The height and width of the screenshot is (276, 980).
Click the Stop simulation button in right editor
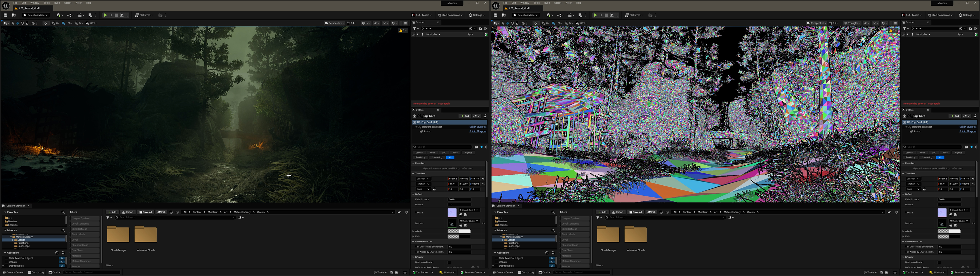[606, 15]
